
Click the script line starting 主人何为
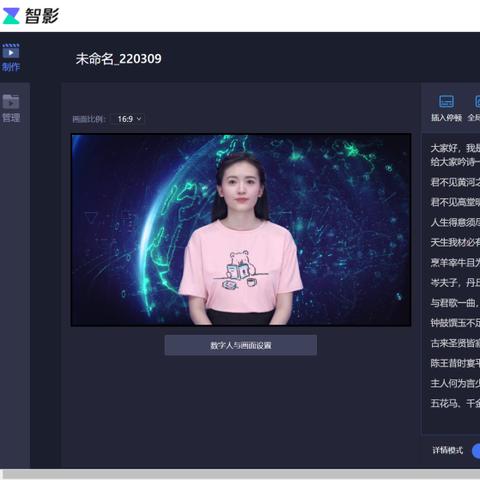(455, 383)
